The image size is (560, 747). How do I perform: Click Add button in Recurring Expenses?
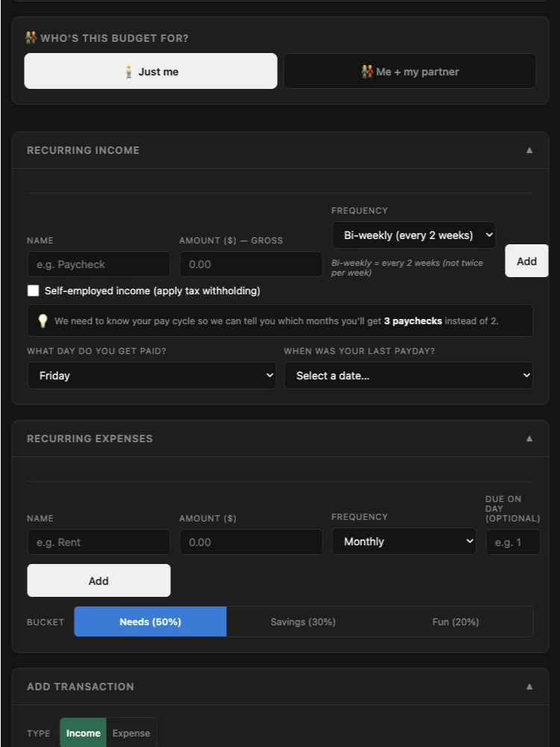99,580
